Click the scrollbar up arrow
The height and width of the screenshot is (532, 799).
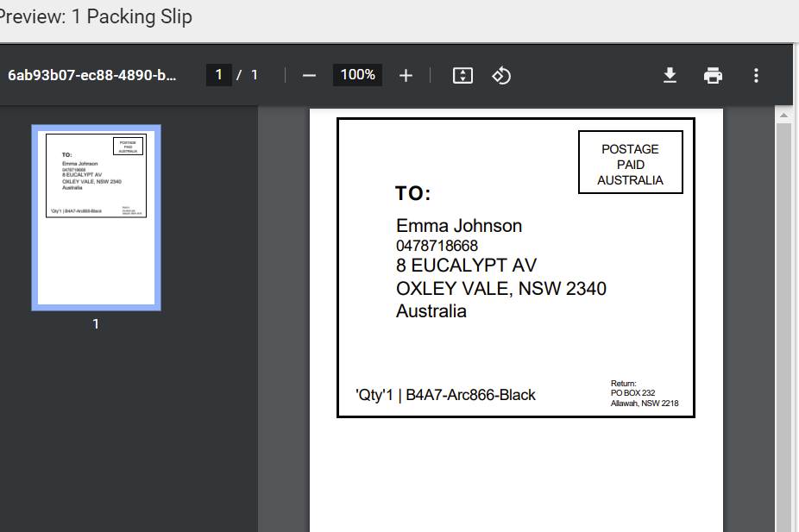(784, 115)
